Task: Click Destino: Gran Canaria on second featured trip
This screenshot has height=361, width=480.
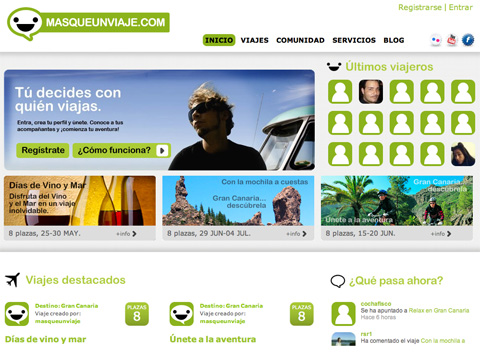Action: [x=231, y=306]
